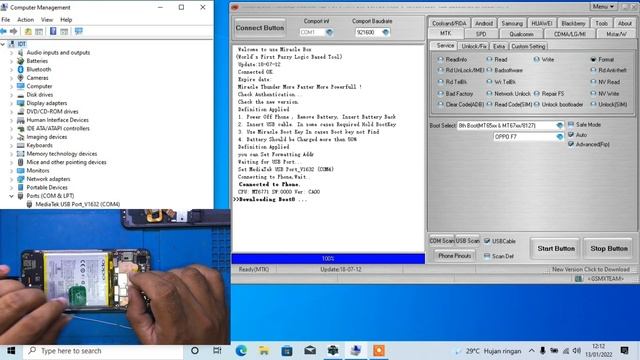The height and width of the screenshot is (360, 640).
Task: Click the blue Help icon in Computer Management toolbar
Action: click(x=53, y=31)
